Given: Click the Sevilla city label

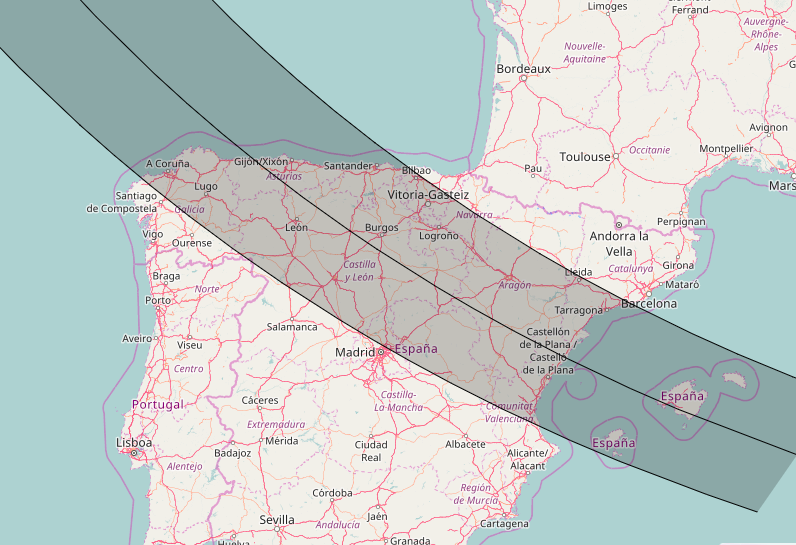Looking at the screenshot, I should pos(277,520).
